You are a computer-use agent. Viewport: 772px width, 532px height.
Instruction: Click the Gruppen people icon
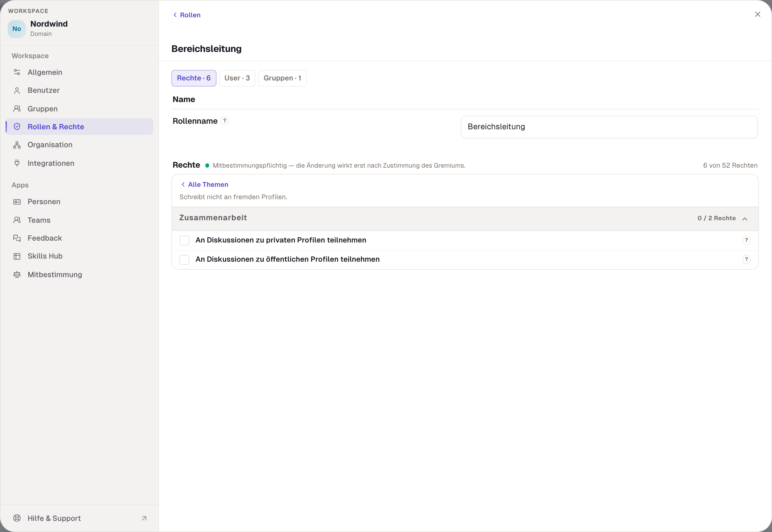[17, 109]
